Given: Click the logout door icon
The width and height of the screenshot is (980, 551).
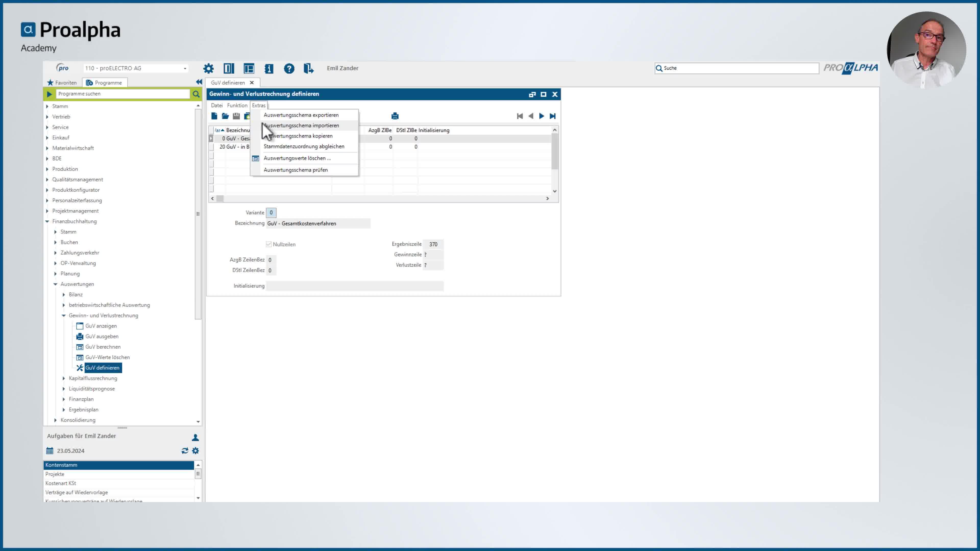Looking at the screenshot, I should point(309,68).
